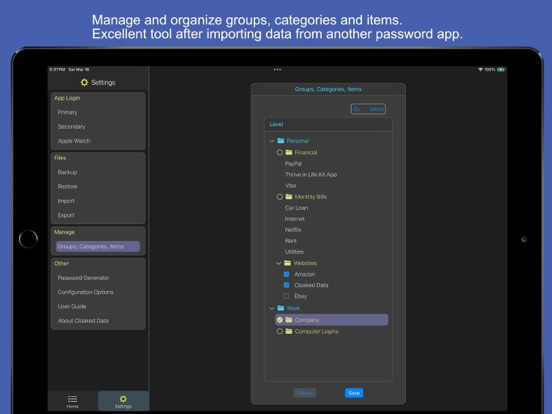The image size is (552, 414).
Task: Select the Rent item
Action: tap(291, 241)
